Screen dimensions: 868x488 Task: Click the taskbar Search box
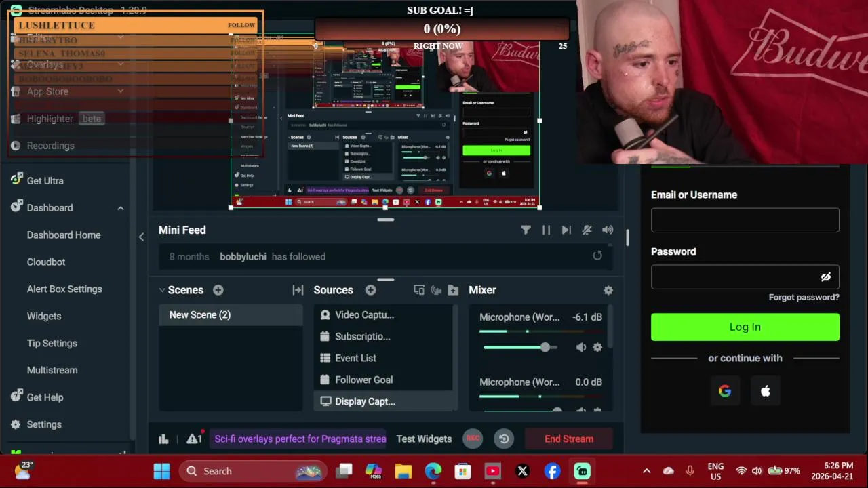tap(252, 471)
